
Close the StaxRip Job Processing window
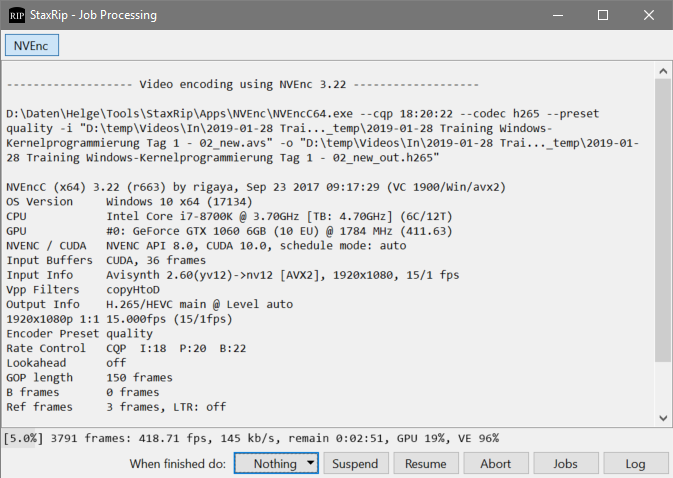pyautogui.click(x=649, y=15)
